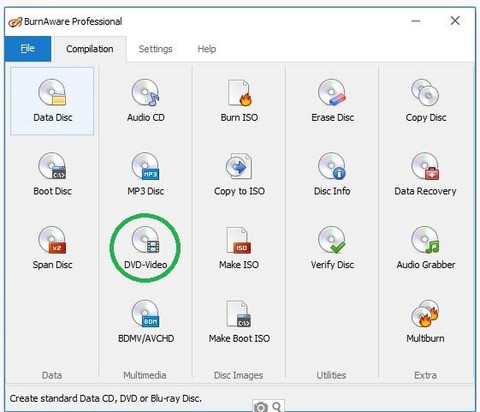Launch the Make Boot ISO tool

click(x=239, y=322)
